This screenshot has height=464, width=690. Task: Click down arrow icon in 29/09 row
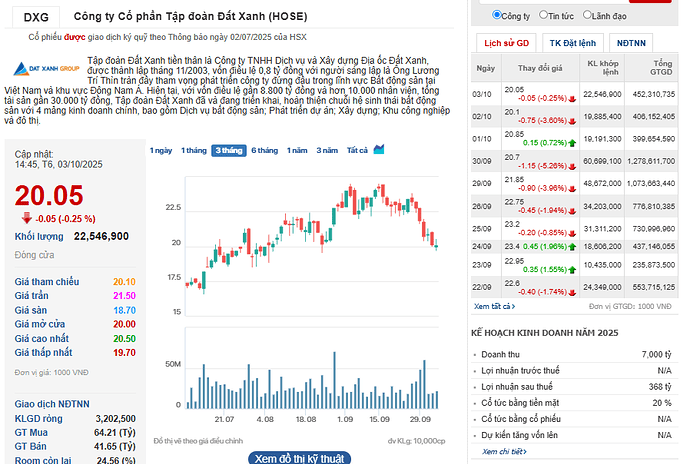tap(572, 189)
